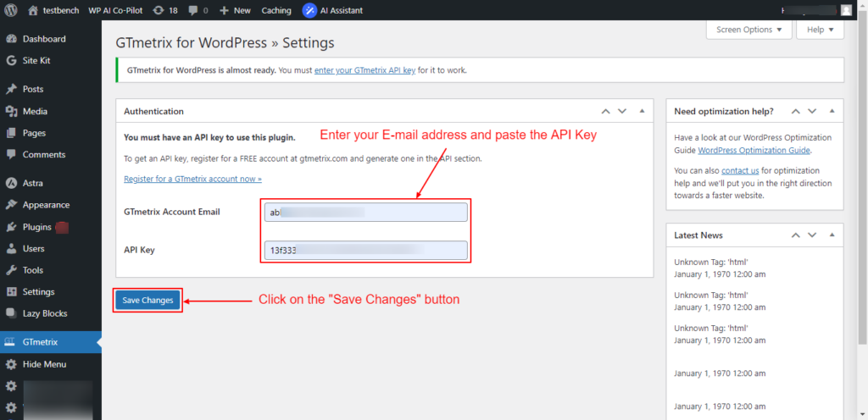Open the updates icon showing 18
This screenshot has width=868, height=420.
158,10
